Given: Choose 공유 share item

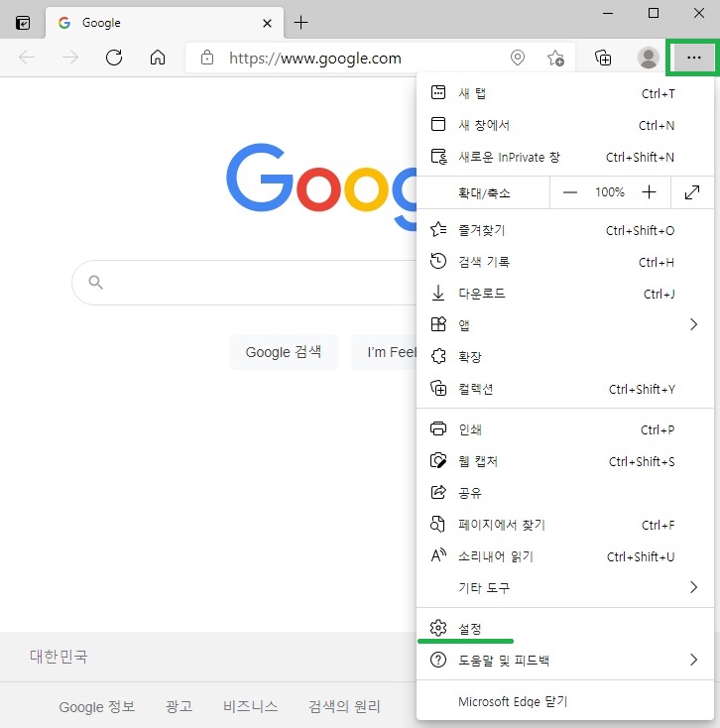Looking at the screenshot, I should click(x=565, y=493).
